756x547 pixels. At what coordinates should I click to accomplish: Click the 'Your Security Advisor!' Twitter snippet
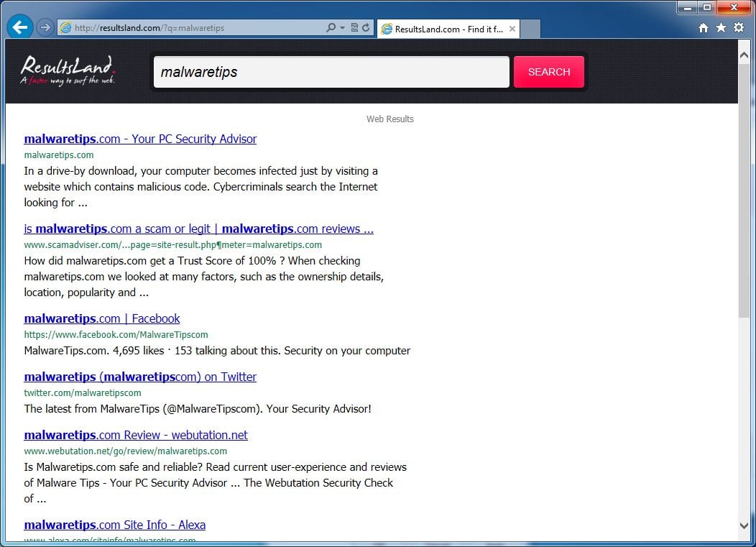pos(318,409)
